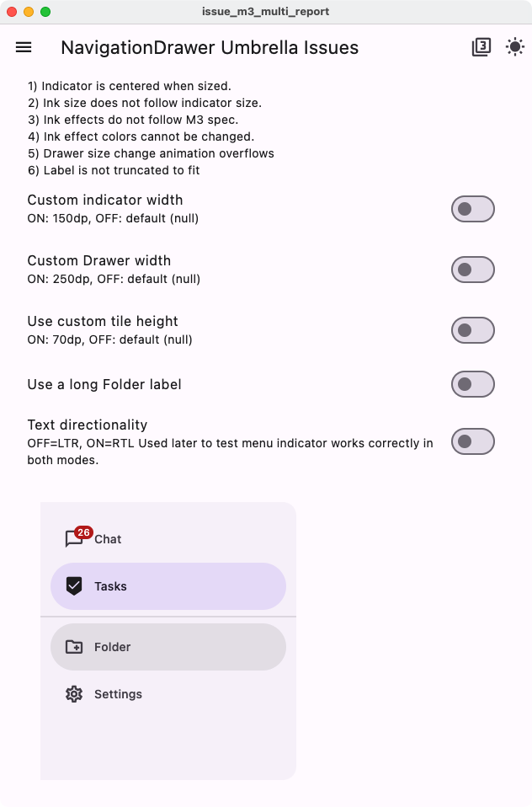This screenshot has height=807, width=532.
Task: Click the create-new-folder icon beside Folder
Action: click(74, 646)
